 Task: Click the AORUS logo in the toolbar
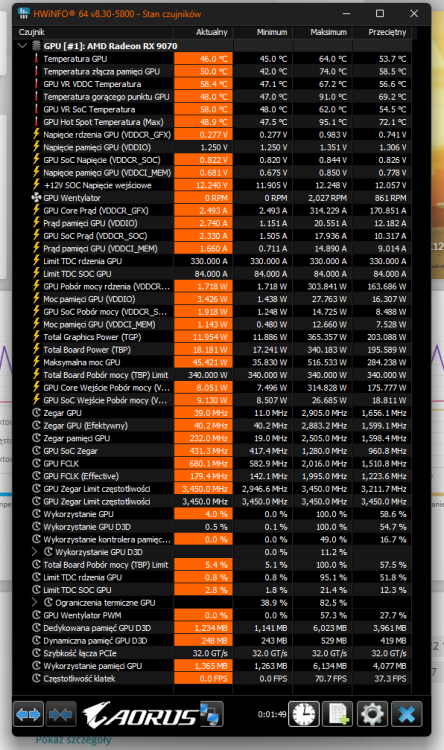click(140, 715)
